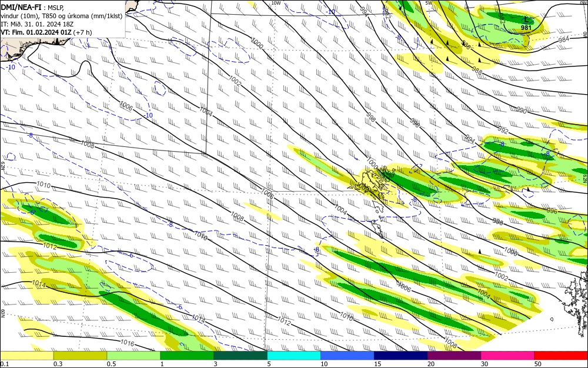The width and height of the screenshot is (588, 368).
Task: Click the legend value 0.5
Action: point(111,364)
